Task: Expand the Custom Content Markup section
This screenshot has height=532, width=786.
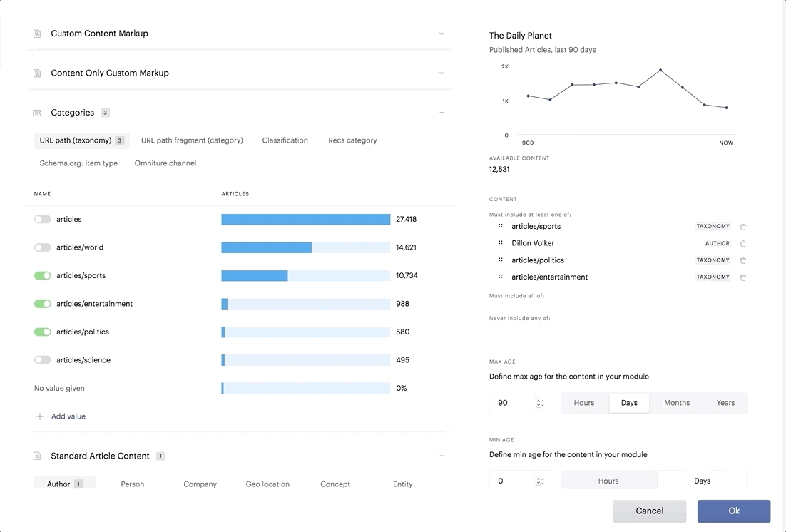Action: click(441, 34)
